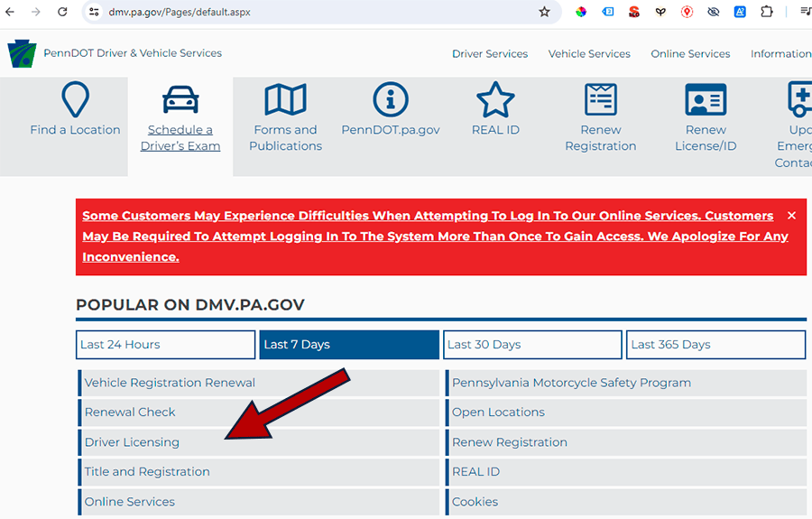812x519 pixels.
Task: Open the Renewal Check link
Action: 130,412
